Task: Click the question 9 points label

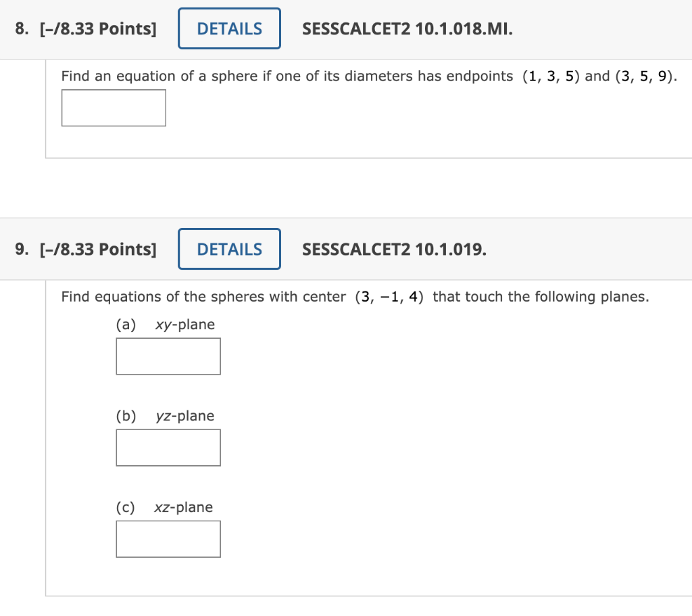Action: coord(99,249)
